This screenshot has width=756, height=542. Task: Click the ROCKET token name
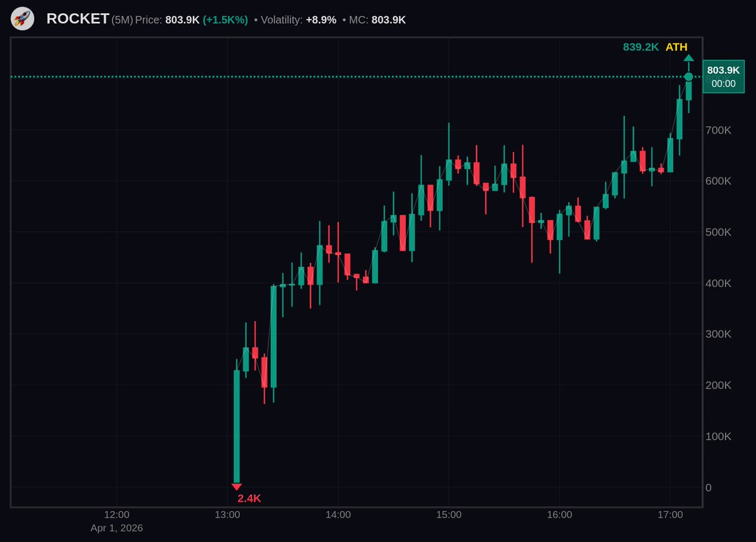point(77,19)
